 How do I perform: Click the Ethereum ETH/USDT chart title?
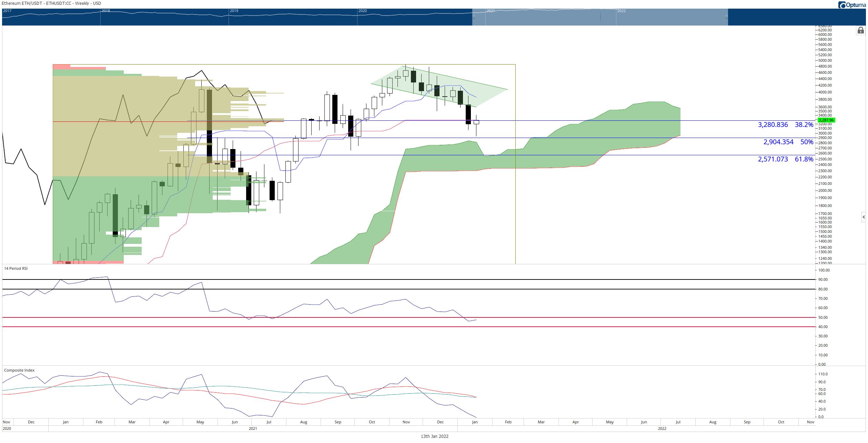click(x=51, y=3)
